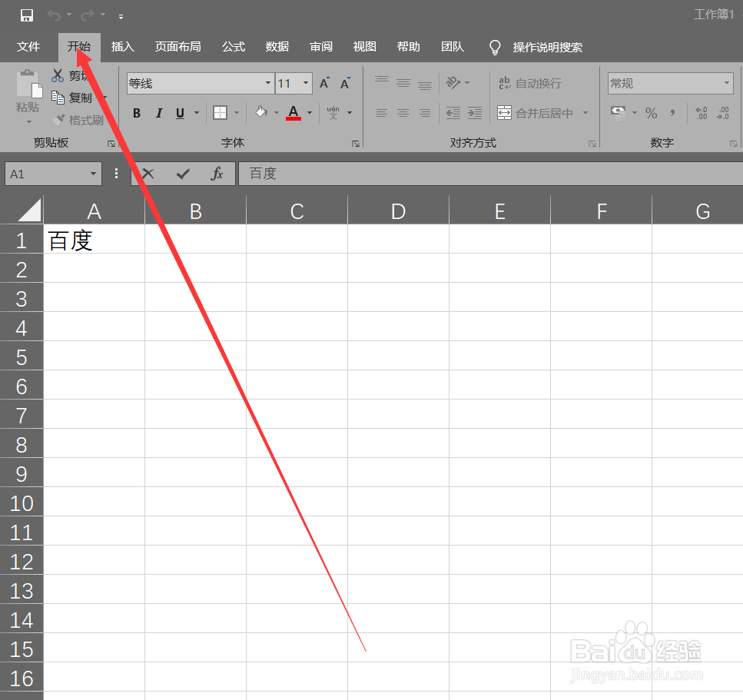743x700 pixels.
Task: Switch to the 页面布局 ribbon tab
Action: [177, 47]
